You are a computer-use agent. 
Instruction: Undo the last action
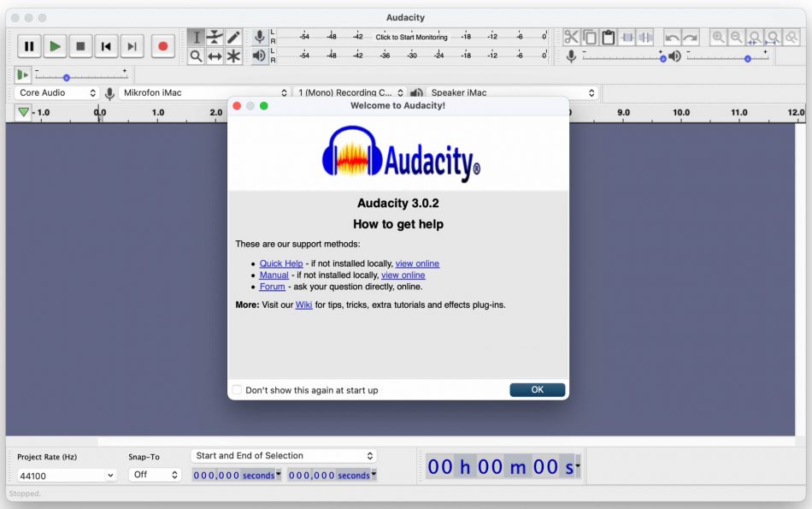[672, 38]
